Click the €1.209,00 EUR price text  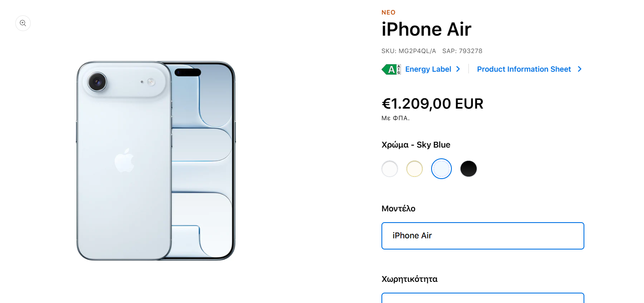[x=432, y=104]
